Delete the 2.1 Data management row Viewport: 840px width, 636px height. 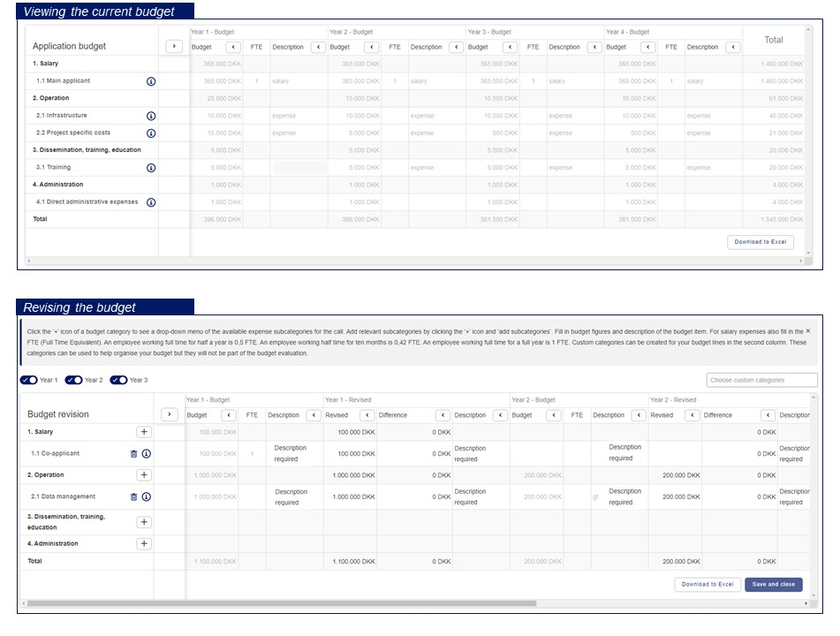point(134,496)
